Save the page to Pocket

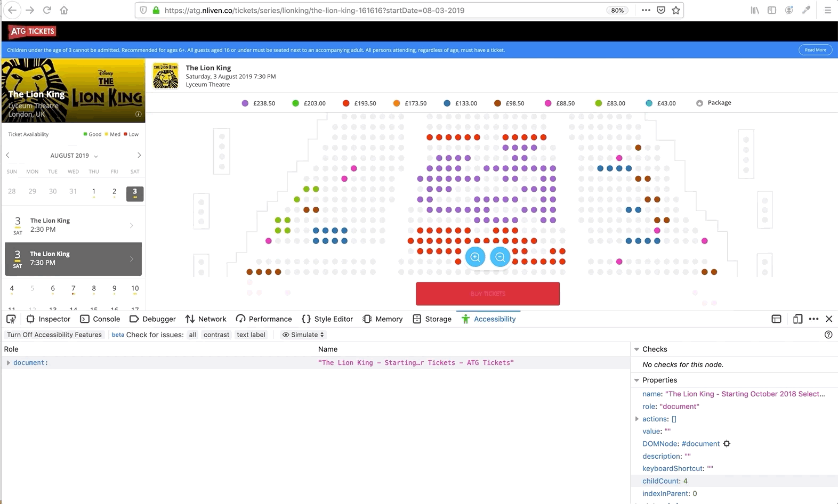coord(661,10)
